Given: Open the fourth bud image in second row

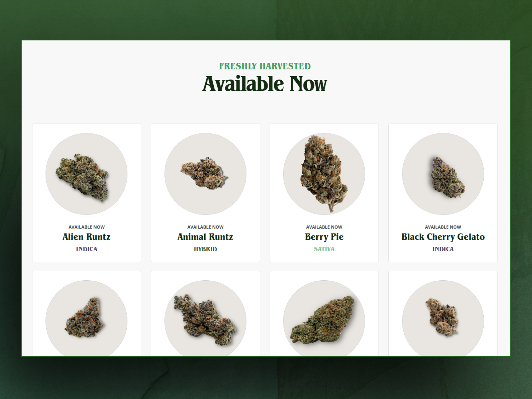Looking at the screenshot, I should click(x=443, y=318).
